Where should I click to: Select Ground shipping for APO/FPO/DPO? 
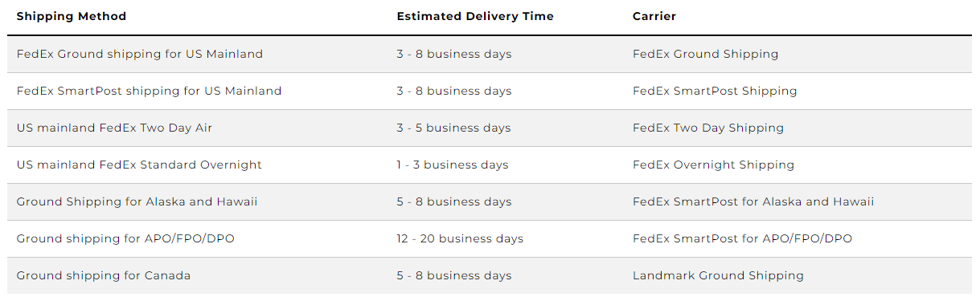[125, 239]
